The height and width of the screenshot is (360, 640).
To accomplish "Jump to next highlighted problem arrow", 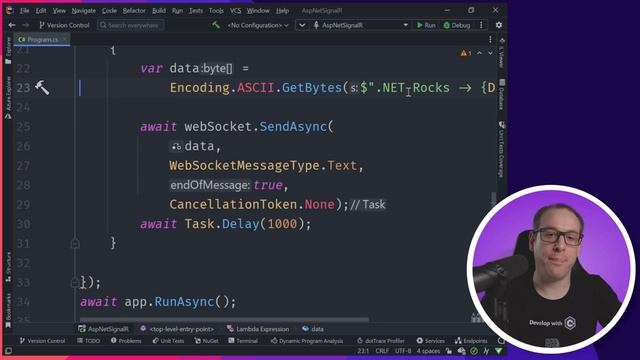I will 490,53.
